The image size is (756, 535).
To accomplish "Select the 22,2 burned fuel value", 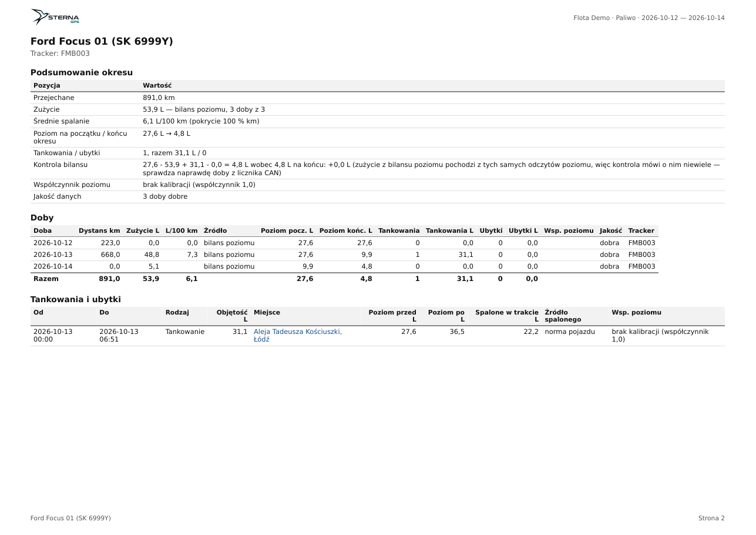I will pyautogui.click(x=531, y=332).
